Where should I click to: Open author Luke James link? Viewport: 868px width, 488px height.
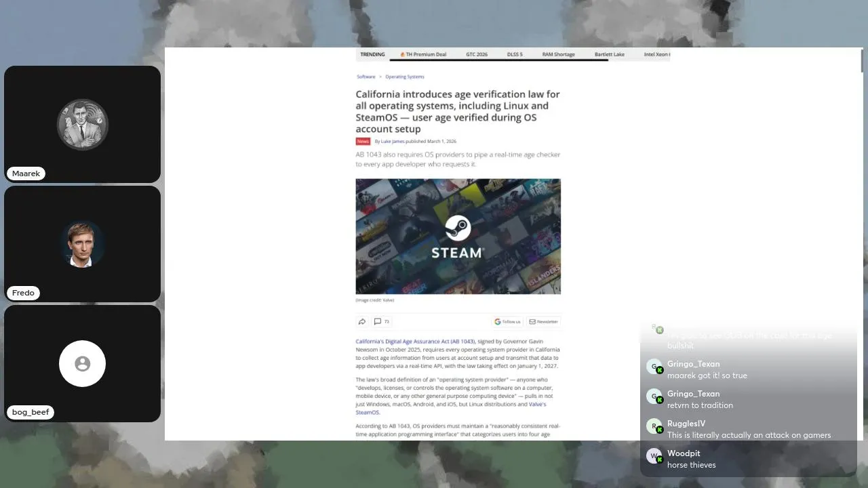click(393, 142)
